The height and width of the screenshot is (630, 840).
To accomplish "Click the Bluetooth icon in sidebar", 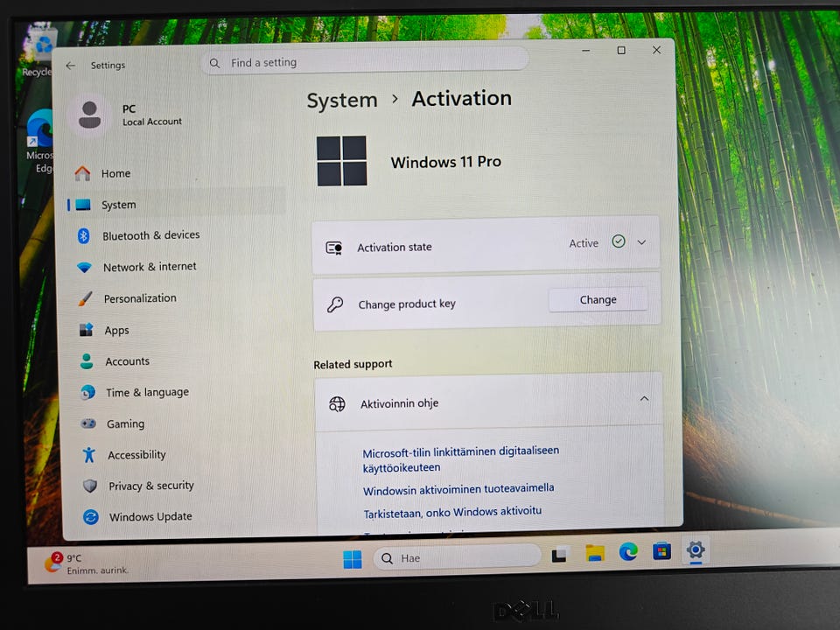I will click(x=84, y=235).
